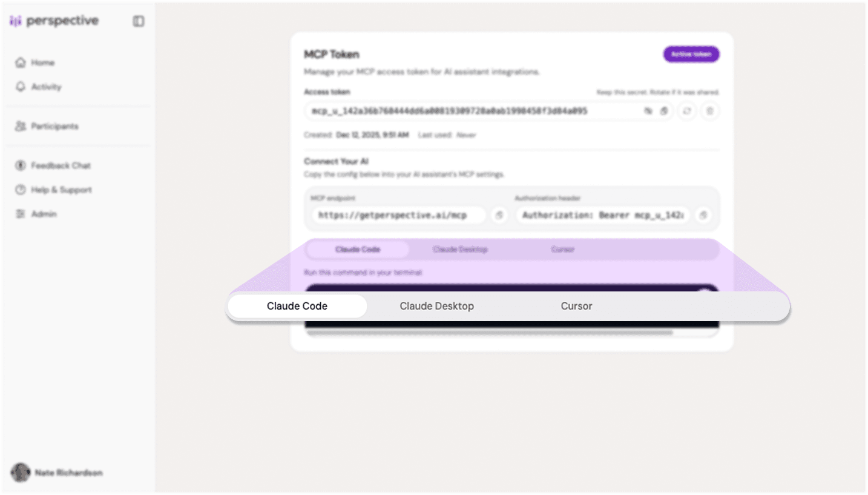Rotate the token with the refresh icon
This screenshot has height=495, width=868.
point(687,111)
